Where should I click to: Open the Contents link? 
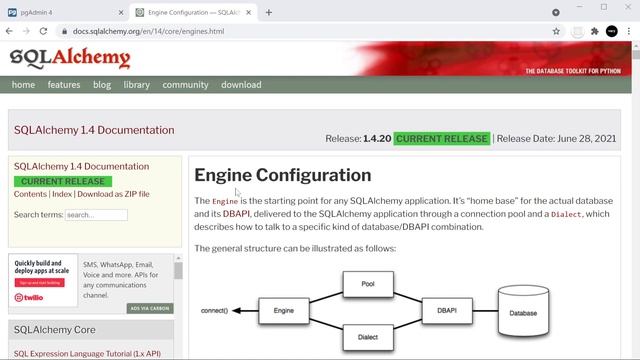click(30, 194)
